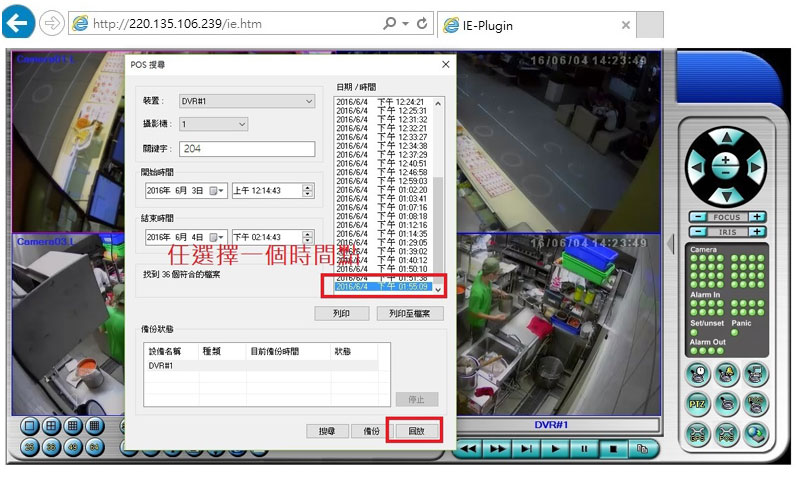Refresh the browser page
Image resolution: width=800 pixels, height=500 pixels.
422,23
